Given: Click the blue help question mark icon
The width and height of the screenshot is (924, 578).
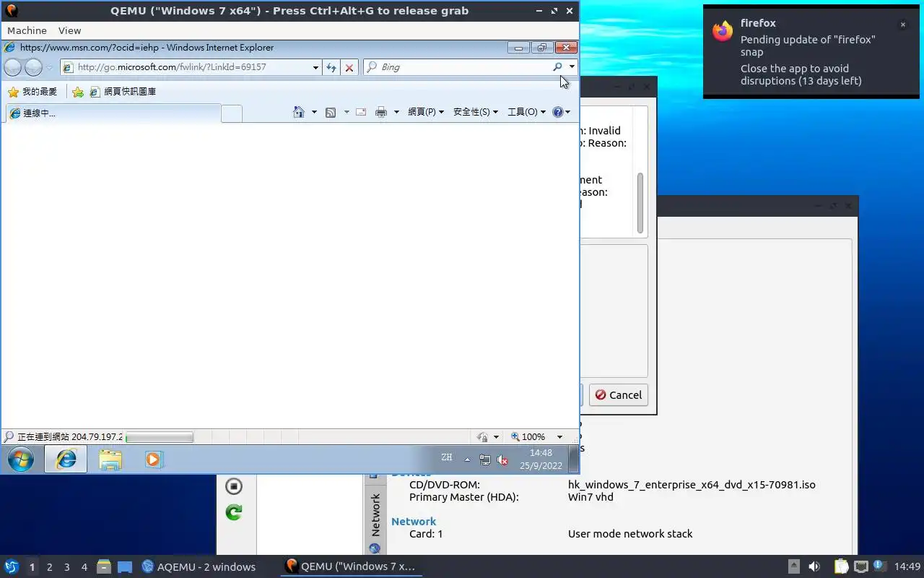Looking at the screenshot, I should click(557, 112).
